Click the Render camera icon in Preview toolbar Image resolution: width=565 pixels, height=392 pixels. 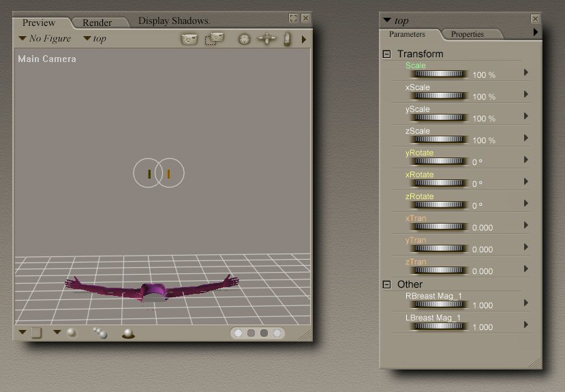(189, 39)
